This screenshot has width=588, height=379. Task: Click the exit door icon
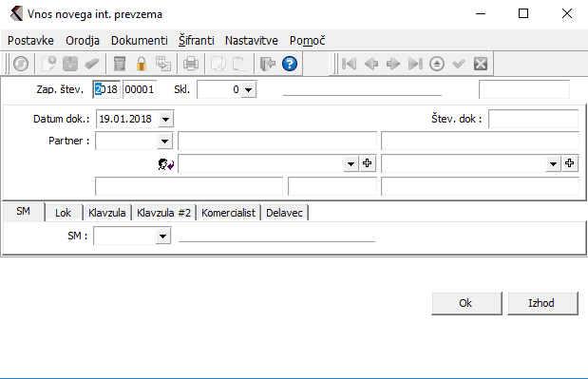point(268,64)
